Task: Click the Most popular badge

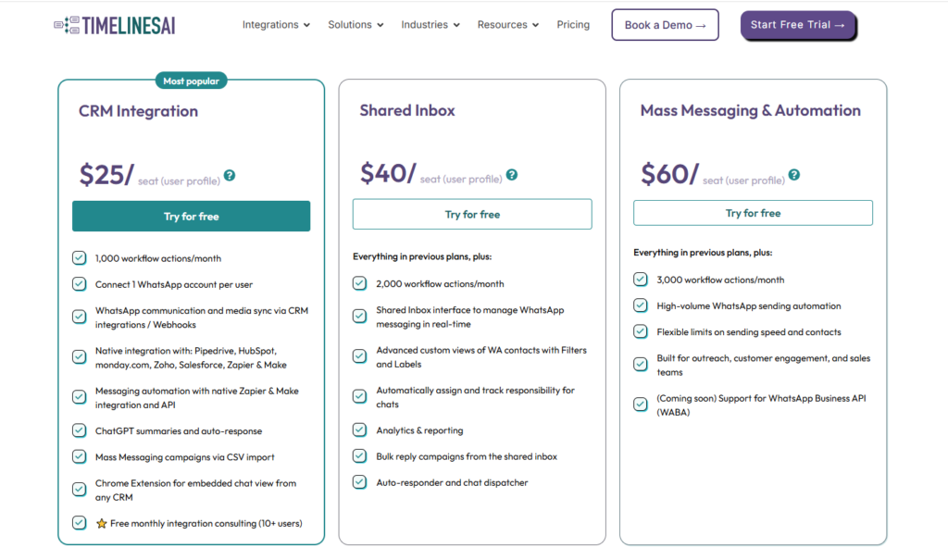Action: pyautogui.click(x=191, y=81)
